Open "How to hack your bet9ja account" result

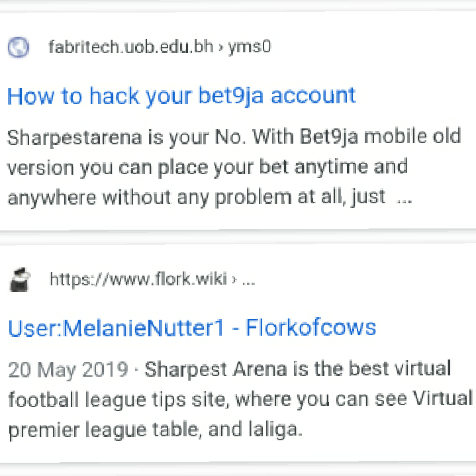181,96
